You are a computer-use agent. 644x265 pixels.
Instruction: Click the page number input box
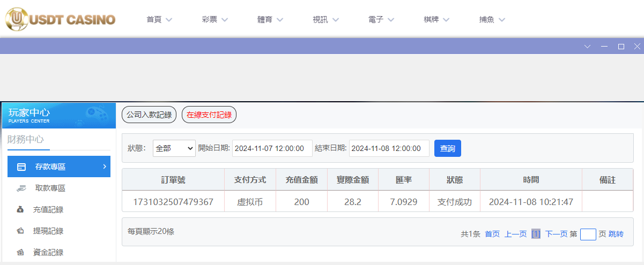(x=588, y=234)
